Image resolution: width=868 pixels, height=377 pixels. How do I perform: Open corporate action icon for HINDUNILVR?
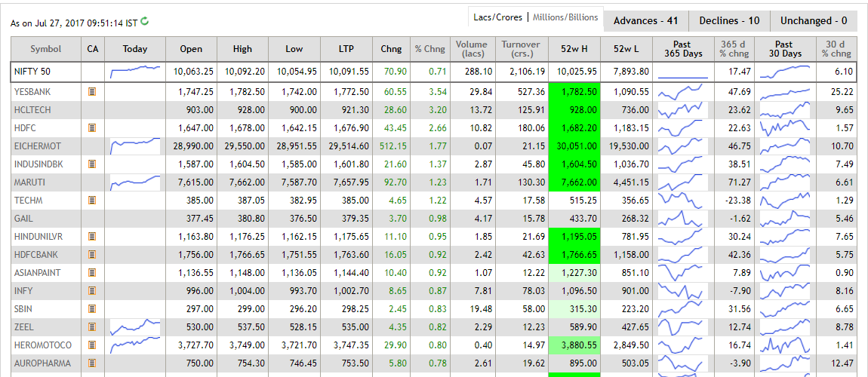[92, 237]
